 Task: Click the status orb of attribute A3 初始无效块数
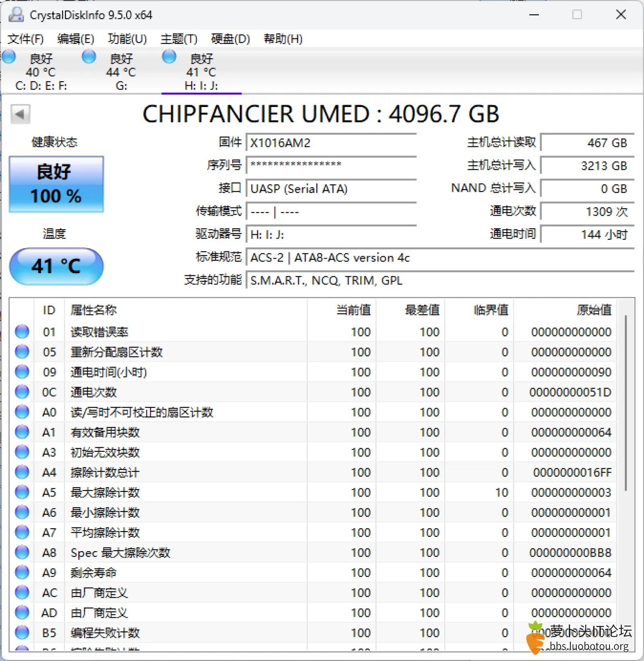22,452
